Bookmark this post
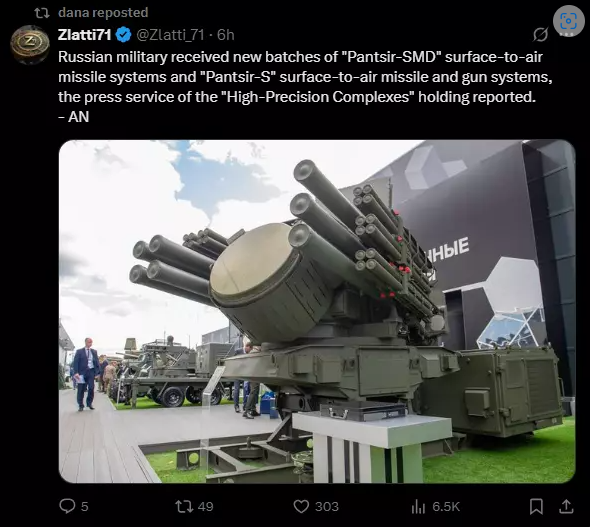 click(x=536, y=506)
